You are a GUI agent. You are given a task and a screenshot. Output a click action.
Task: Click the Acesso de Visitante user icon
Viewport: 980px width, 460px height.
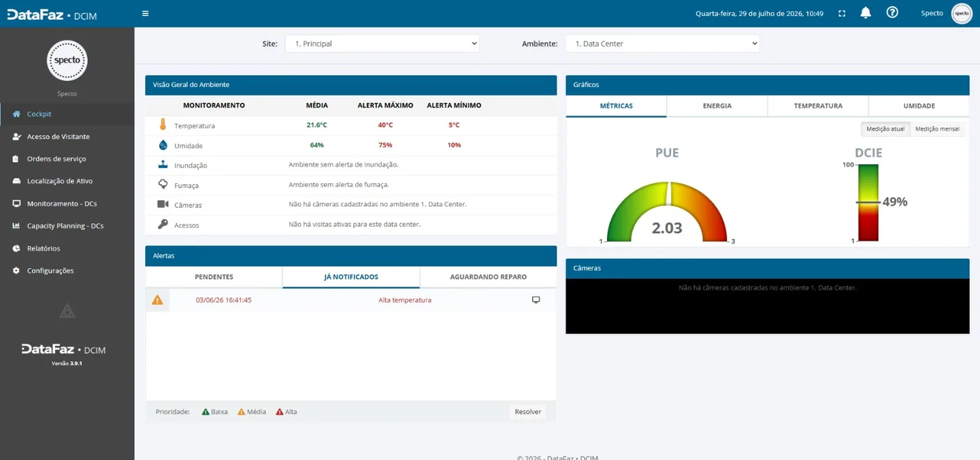[x=16, y=137]
